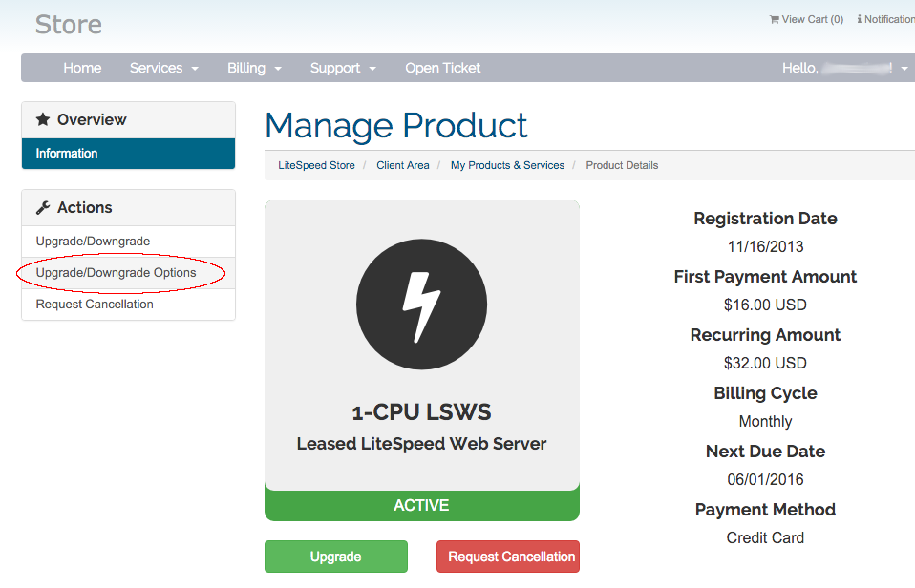Image resolution: width=915 pixels, height=588 pixels.
Task: Click the Monthly billing cycle value
Action: 766,422
